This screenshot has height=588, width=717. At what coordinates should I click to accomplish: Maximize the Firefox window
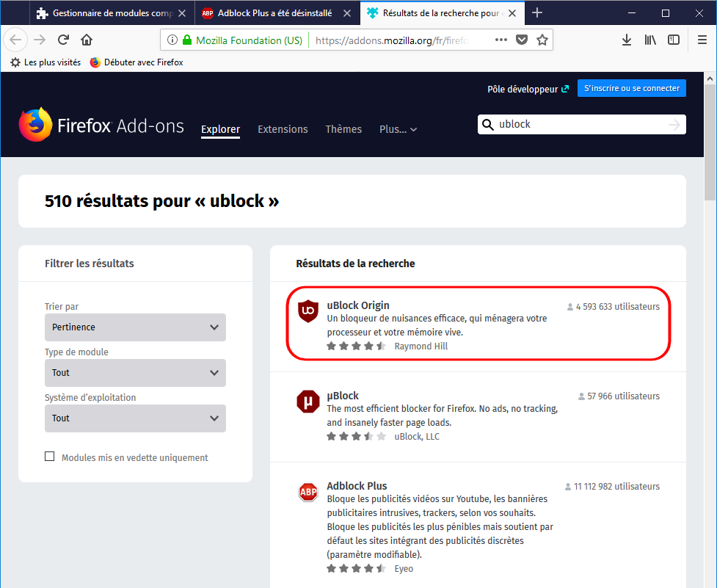pos(666,12)
